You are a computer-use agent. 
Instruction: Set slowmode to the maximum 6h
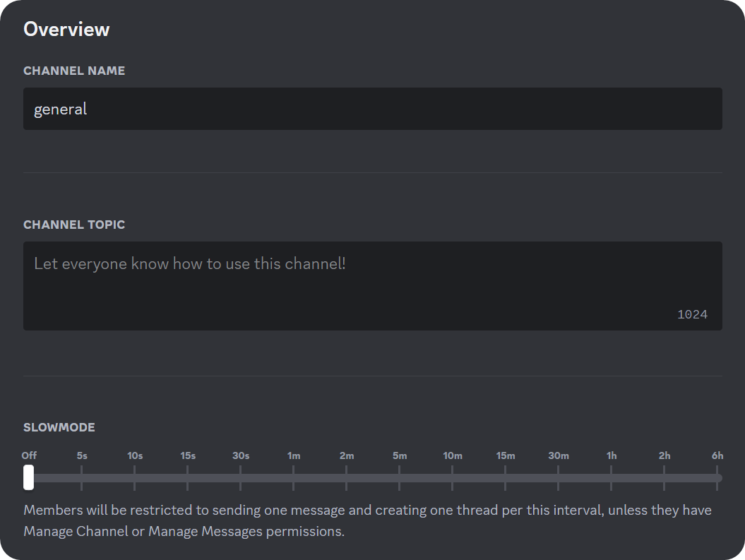tap(717, 478)
